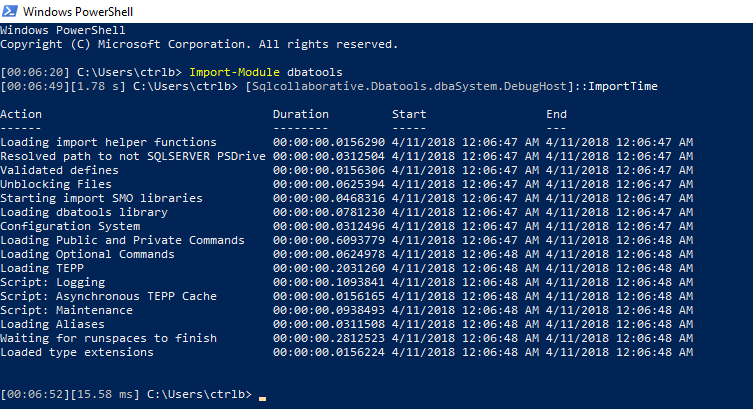The height and width of the screenshot is (409, 753).
Task: Click the Duration column header
Action: pyautogui.click(x=300, y=115)
